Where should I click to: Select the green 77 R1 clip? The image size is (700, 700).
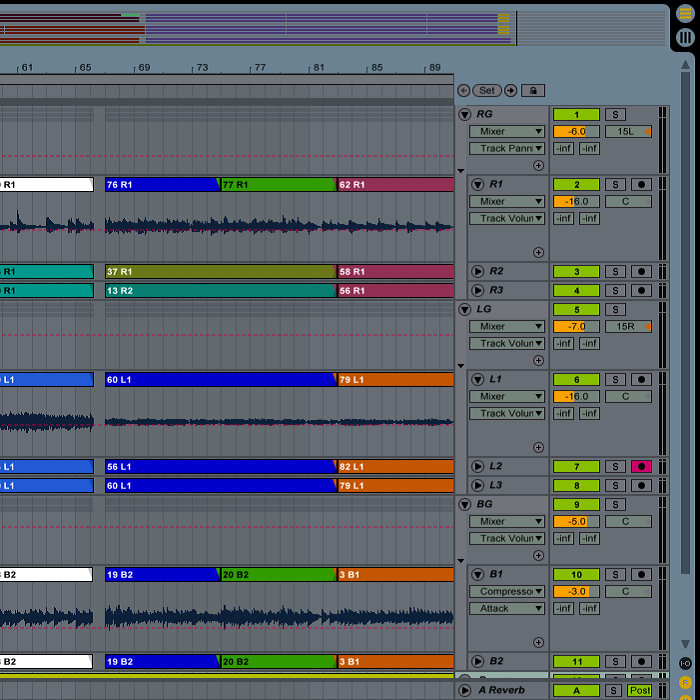pyautogui.click(x=277, y=185)
